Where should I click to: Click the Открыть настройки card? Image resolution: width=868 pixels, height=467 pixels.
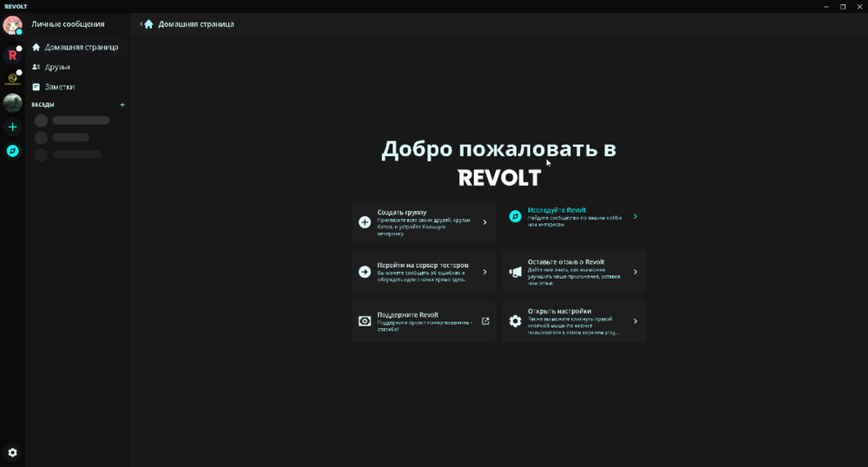click(574, 321)
